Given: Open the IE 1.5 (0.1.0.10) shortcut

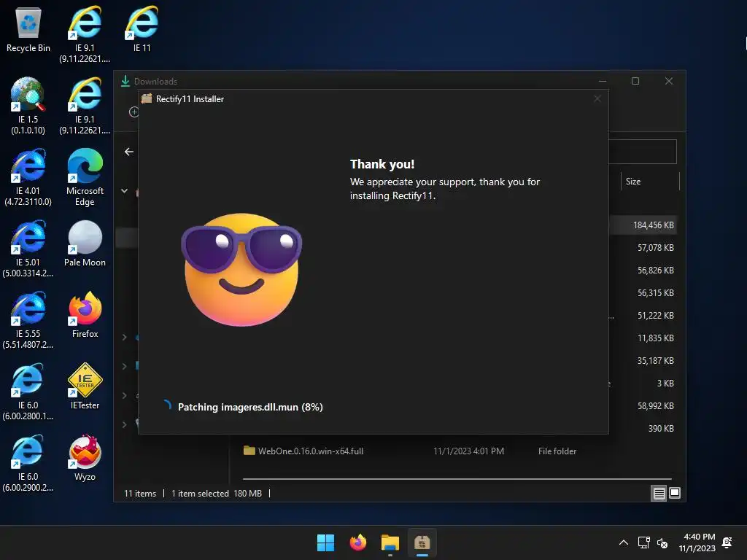Looking at the screenshot, I should (28, 106).
